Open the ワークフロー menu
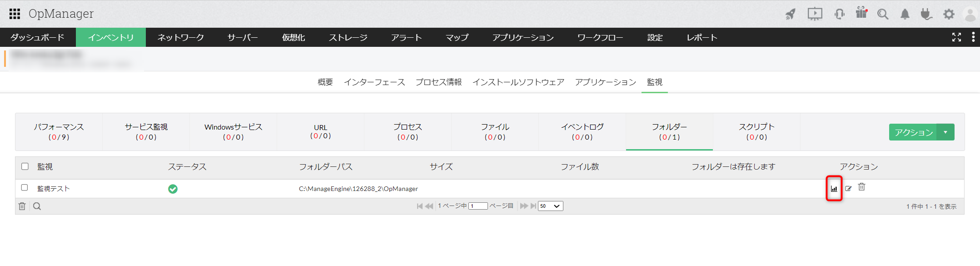 click(600, 37)
